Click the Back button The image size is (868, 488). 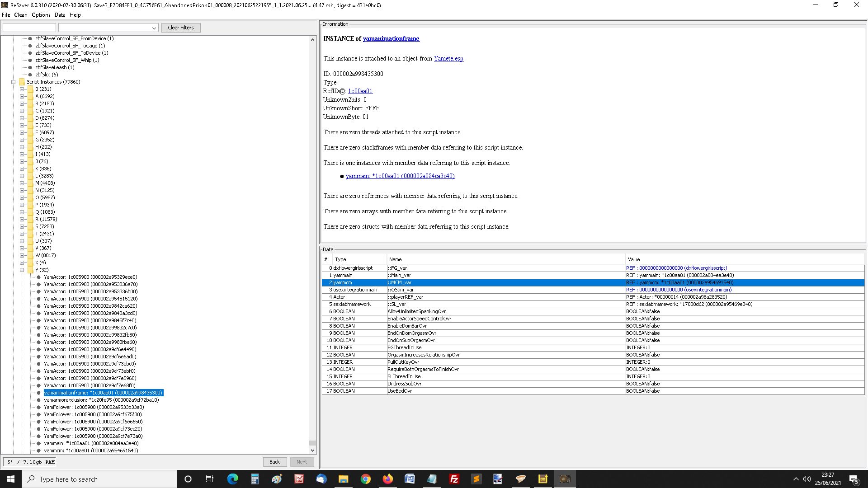274,462
